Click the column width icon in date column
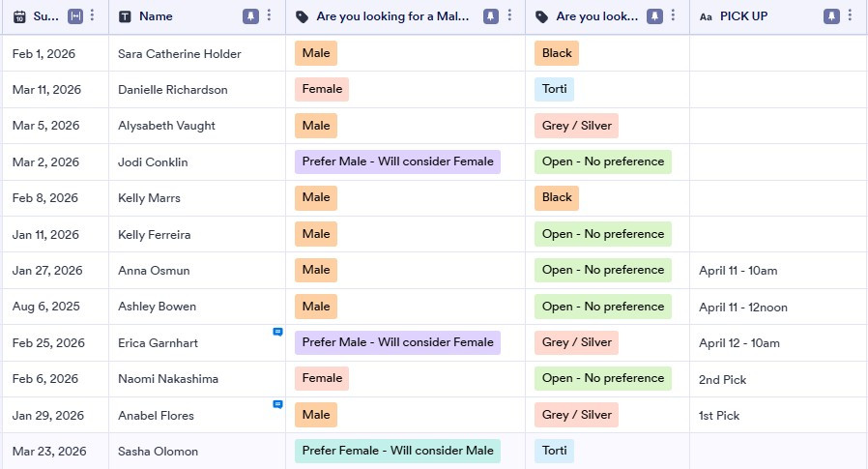Screen dimensions: 868x469 point(74,16)
